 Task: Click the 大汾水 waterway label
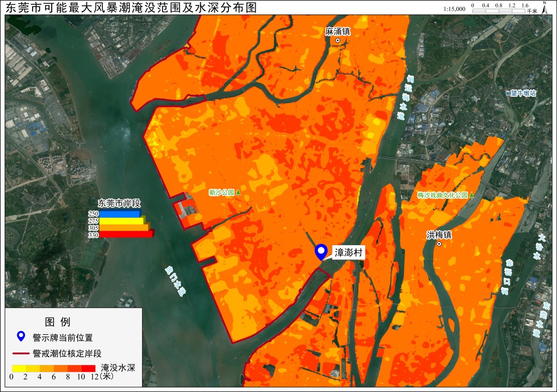click(x=539, y=246)
